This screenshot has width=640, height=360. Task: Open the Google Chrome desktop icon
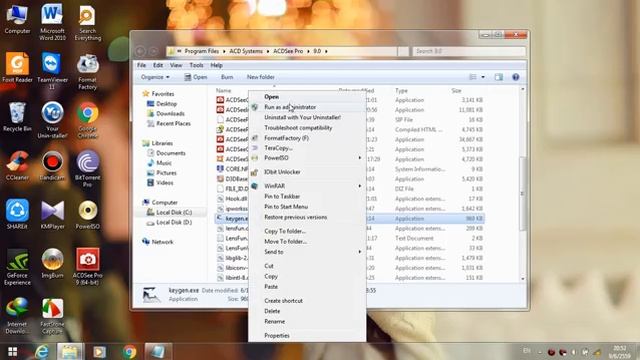point(87,119)
